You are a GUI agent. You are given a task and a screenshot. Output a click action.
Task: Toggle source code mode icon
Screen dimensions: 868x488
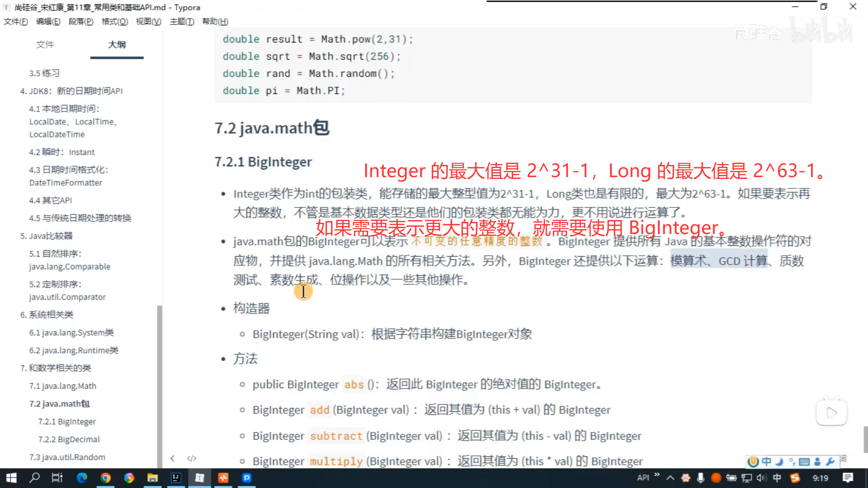pos(192,459)
